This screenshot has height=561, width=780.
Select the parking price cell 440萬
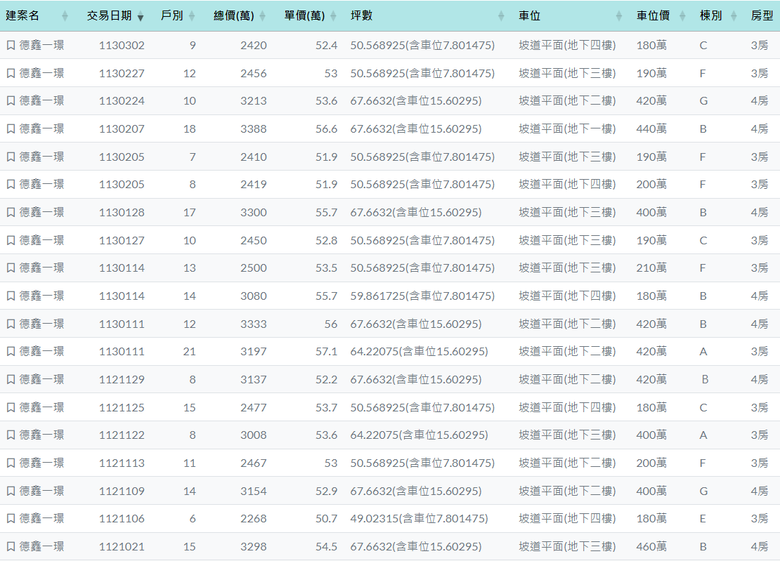(x=651, y=129)
